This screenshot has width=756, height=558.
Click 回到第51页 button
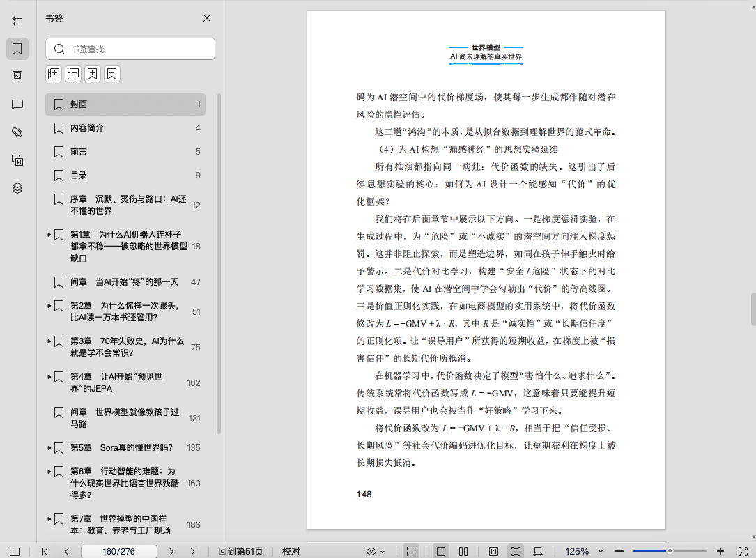click(x=240, y=551)
